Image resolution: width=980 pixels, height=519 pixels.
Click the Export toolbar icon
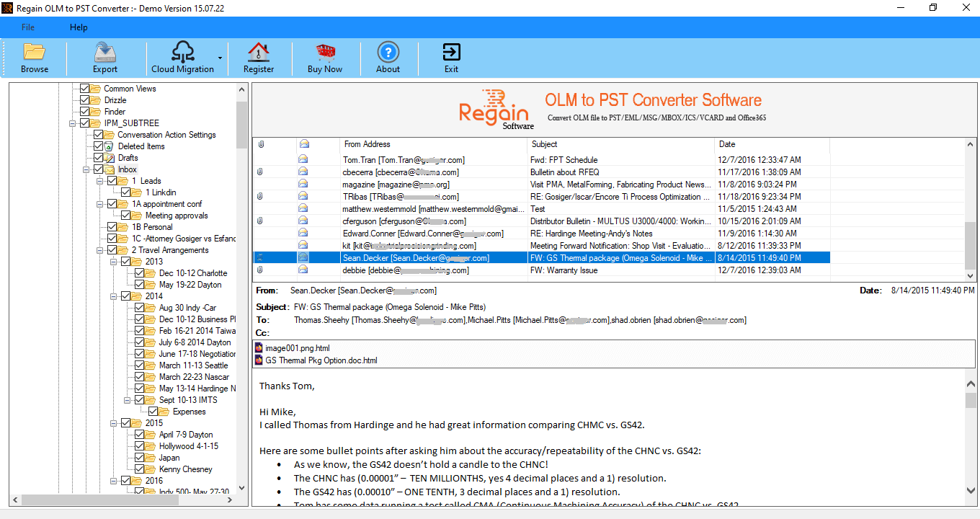104,58
